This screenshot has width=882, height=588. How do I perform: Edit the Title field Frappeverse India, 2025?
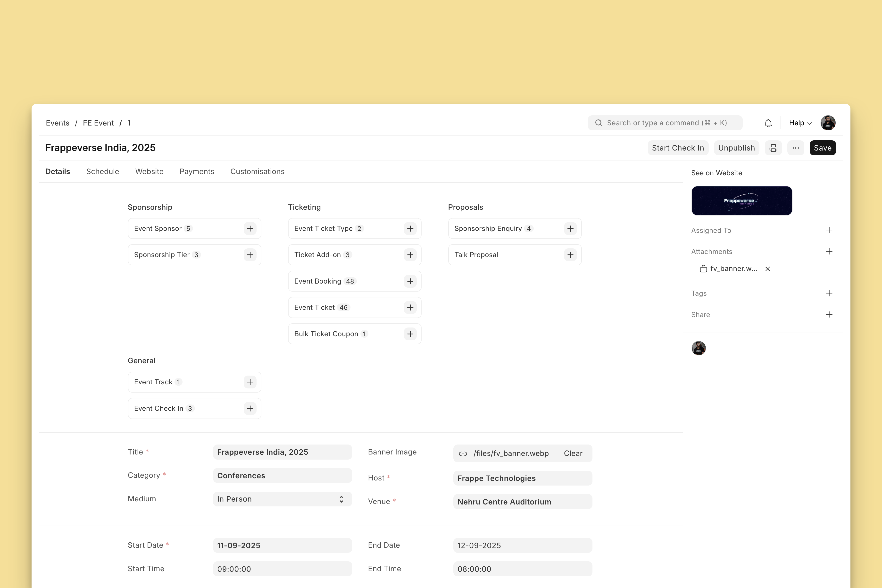pos(282,452)
